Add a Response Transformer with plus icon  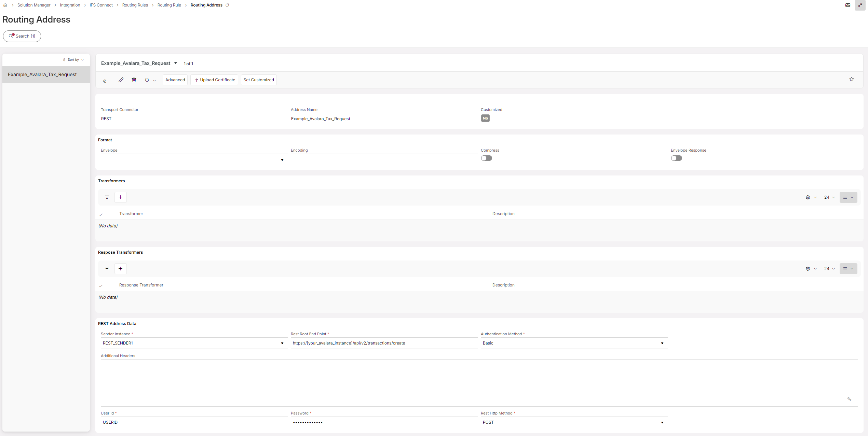(x=121, y=269)
